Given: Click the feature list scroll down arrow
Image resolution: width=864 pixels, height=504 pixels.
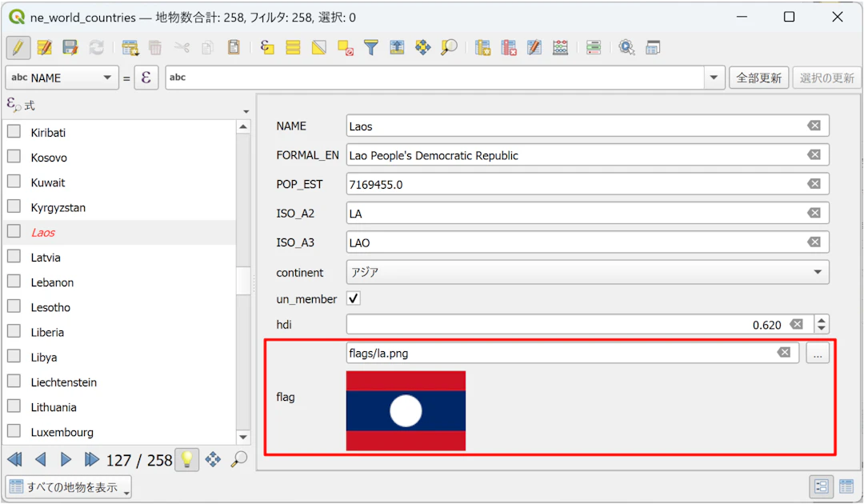Looking at the screenshot, I should click(243, 438).
